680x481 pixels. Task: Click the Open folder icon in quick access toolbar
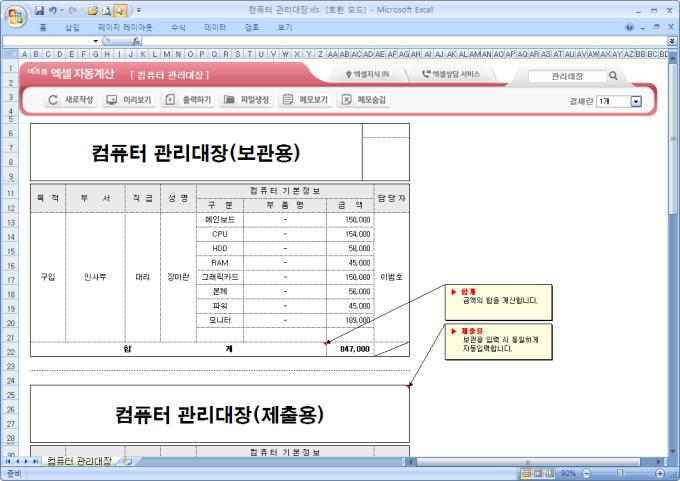coord(92,10)
